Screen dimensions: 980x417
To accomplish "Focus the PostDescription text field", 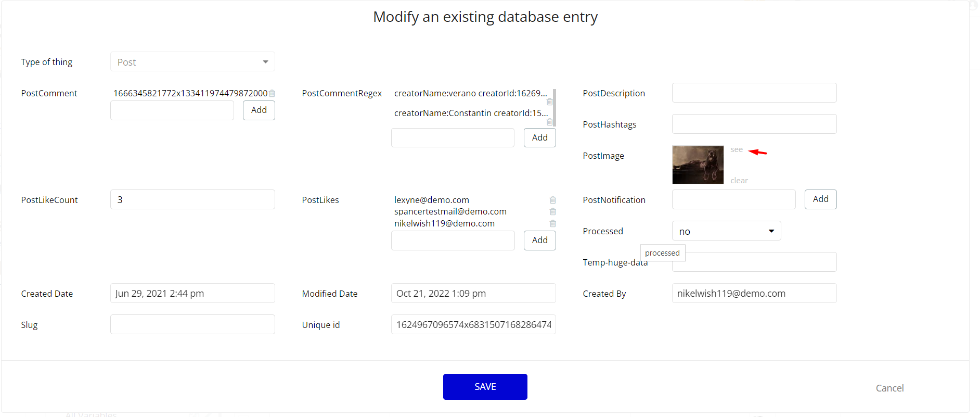I will click(x=754, y=93).
